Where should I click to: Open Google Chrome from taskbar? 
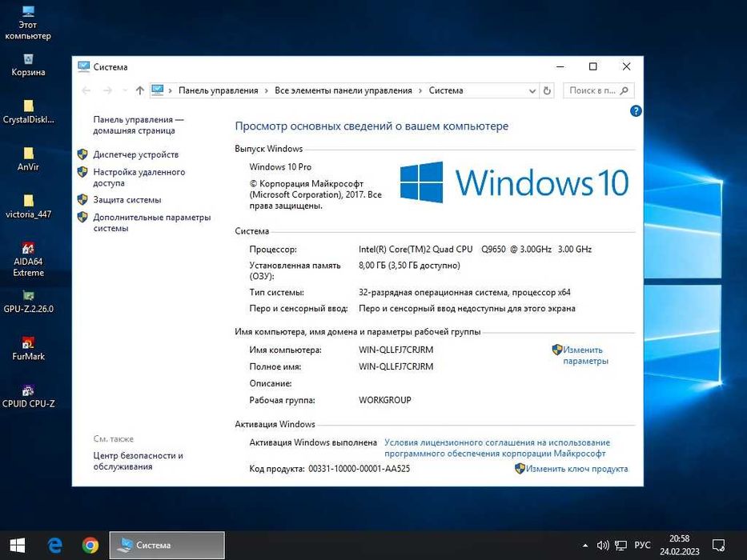click(90, 546)
